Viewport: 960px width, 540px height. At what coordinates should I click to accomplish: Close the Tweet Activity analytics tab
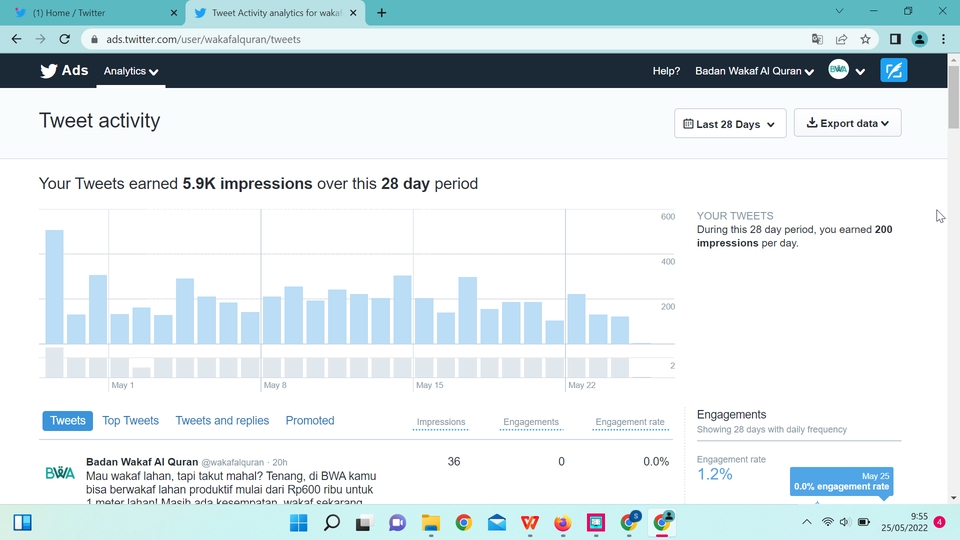pos(353,13)
